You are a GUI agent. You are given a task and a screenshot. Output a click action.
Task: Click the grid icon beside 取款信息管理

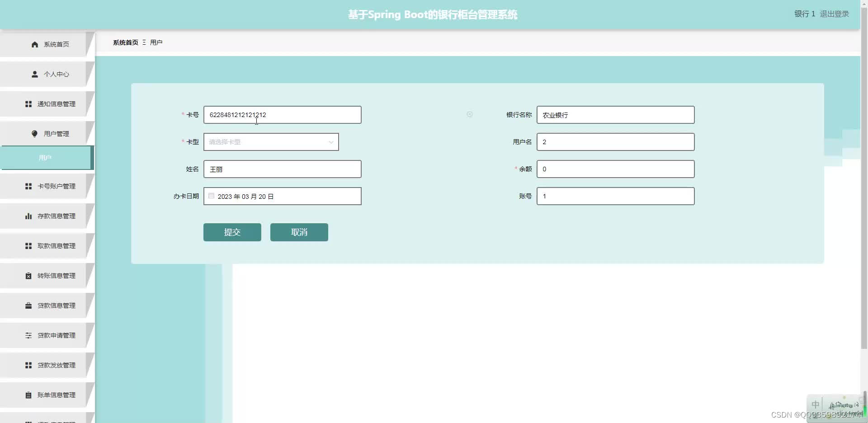click(28, 246)
